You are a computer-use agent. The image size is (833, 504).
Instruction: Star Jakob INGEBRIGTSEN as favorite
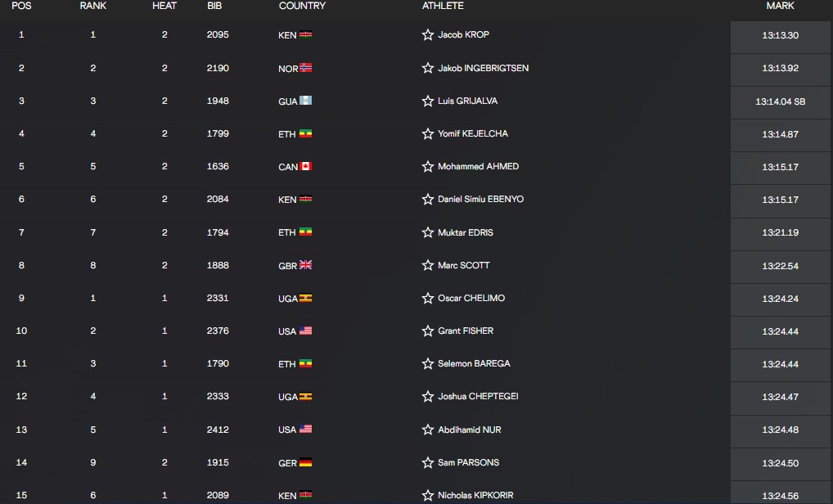click(x=428, y=68)
